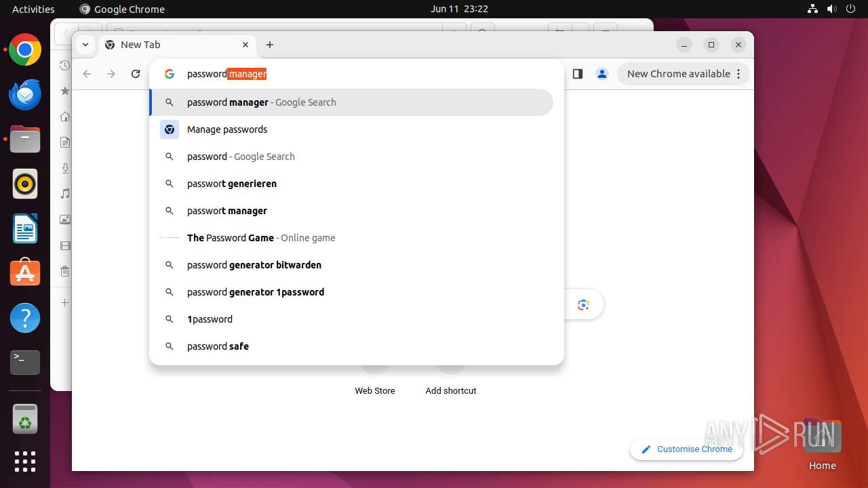
Task: Click the browser back arrow
Action: (x=87, y=74)
